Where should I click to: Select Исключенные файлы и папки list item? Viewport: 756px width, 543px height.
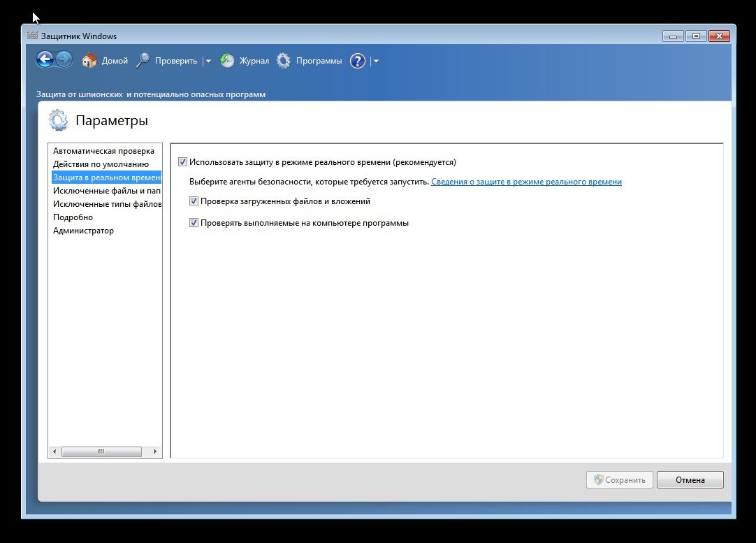(107, 191)
